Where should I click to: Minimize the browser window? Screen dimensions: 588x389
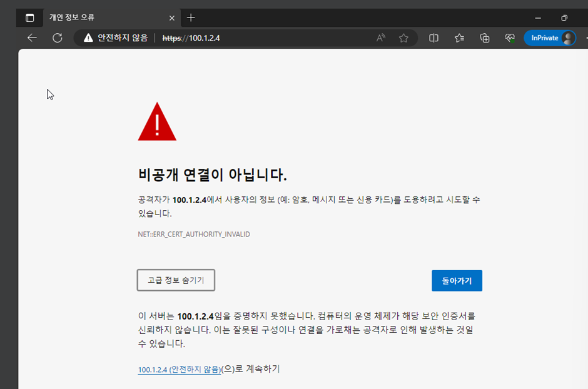coord(538,18)
